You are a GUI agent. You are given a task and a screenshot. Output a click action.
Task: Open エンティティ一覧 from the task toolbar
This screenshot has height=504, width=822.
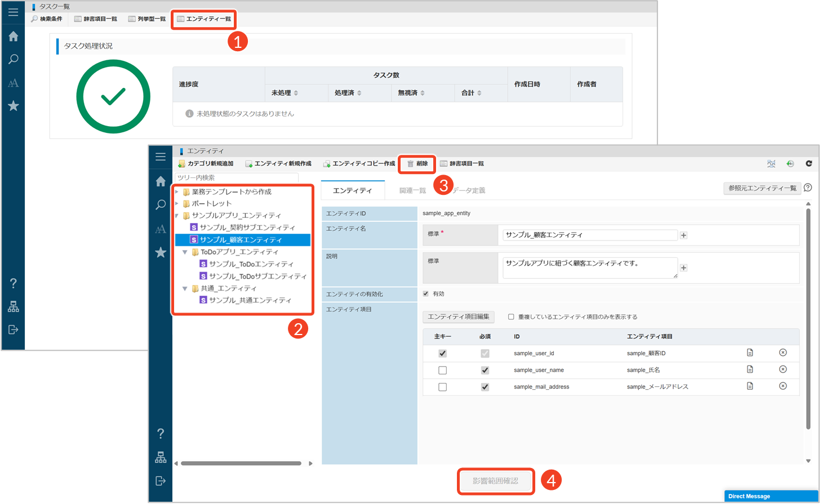[203, 19]
